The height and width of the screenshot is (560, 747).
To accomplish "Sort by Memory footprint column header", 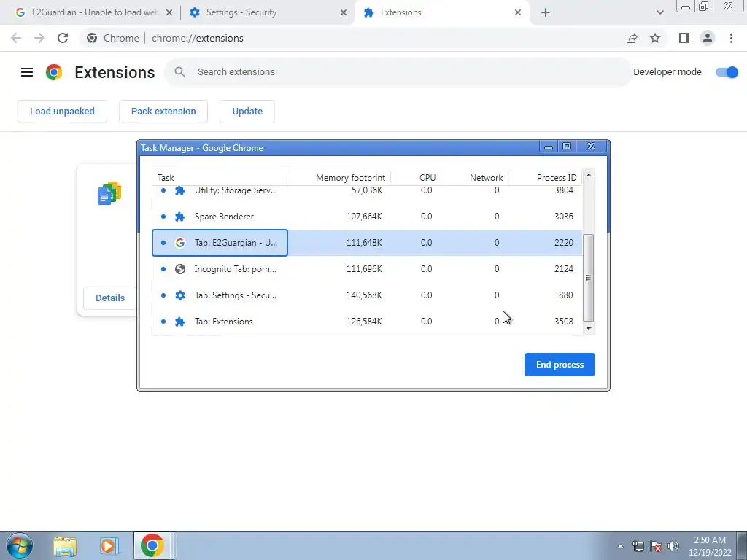I will pyautogui.click(x=338, y=178).
